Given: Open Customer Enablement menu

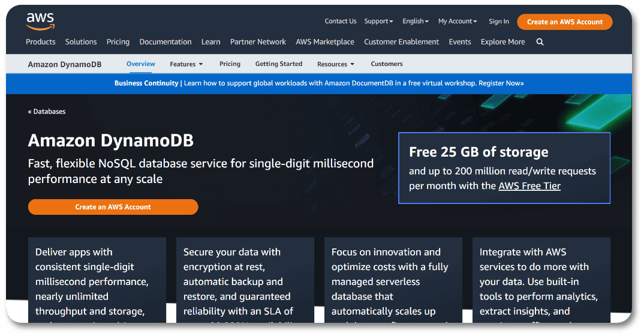Looking at the screenshot, I should (401, 42).
